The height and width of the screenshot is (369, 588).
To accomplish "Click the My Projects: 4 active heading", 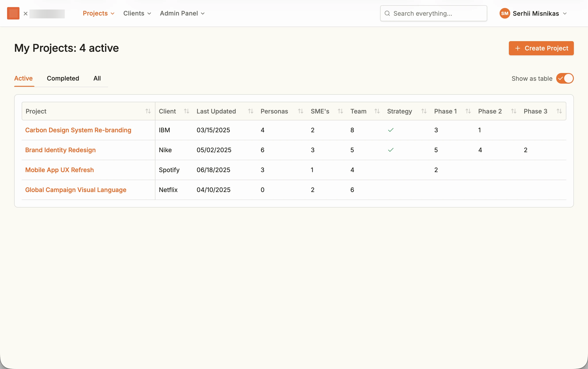I will coord(67,48).
